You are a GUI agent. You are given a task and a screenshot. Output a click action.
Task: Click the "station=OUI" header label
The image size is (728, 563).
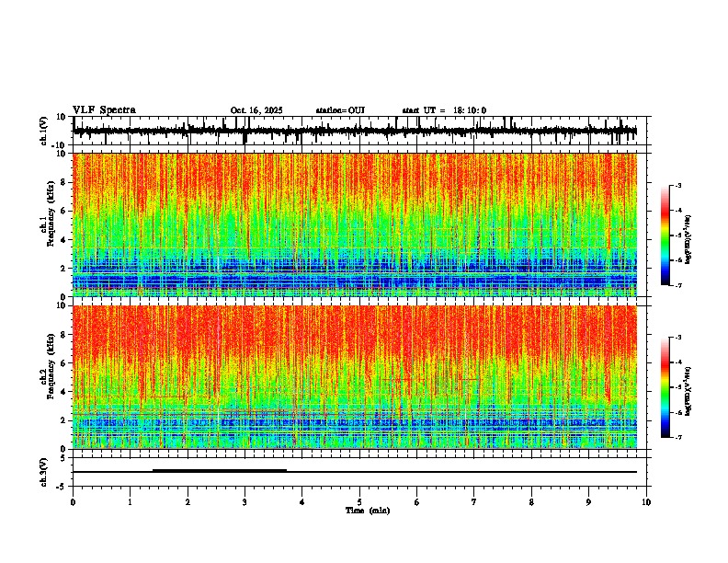(x=340, y=110)
